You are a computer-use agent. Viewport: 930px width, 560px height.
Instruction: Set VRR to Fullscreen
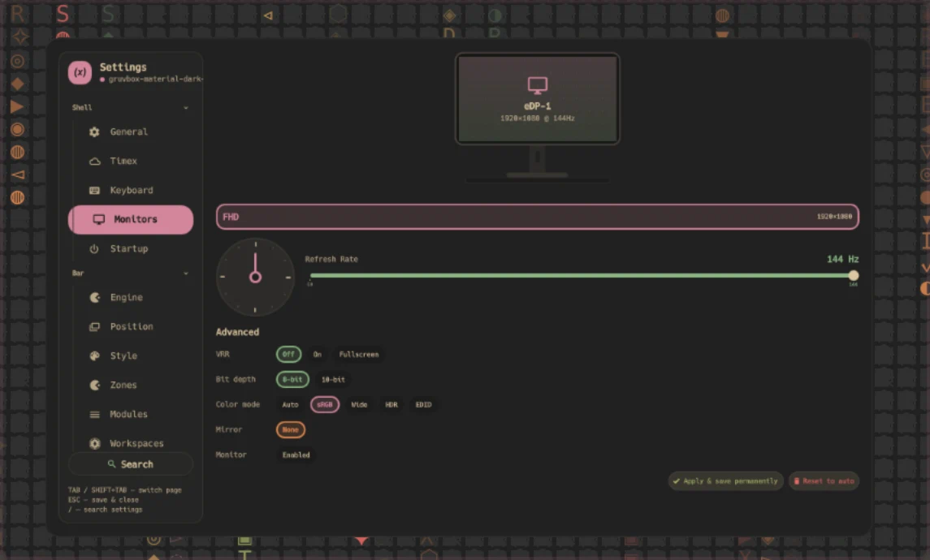point(359,355)
